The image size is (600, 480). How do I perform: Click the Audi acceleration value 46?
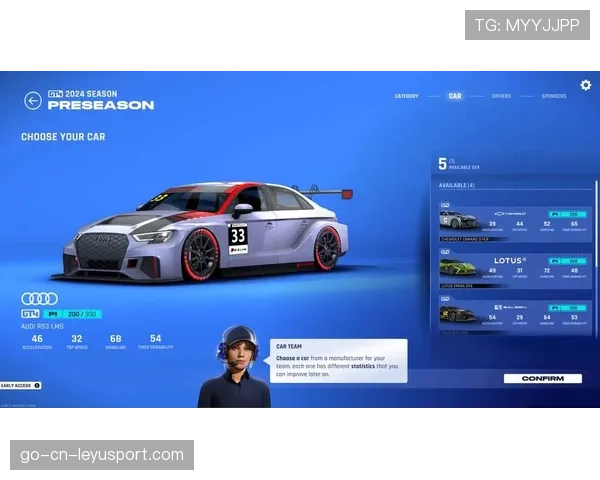(x=37, y=338)
